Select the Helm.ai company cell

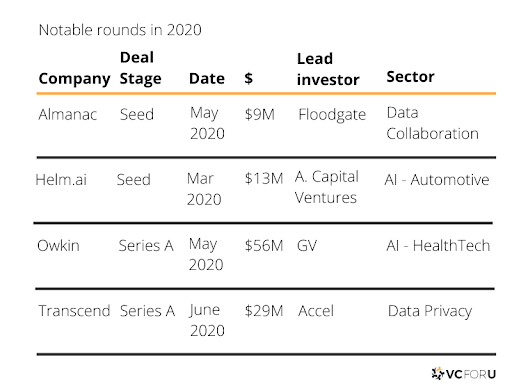61,180
